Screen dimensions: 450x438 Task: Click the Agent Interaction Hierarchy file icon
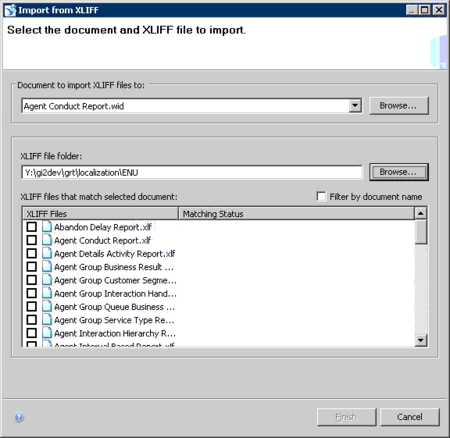tap(47, 333)
